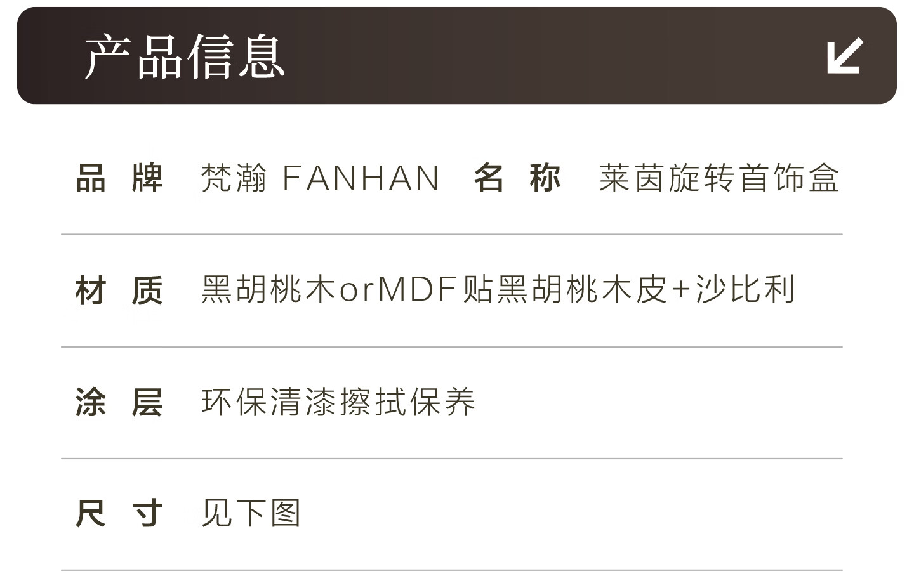Select the 尺寸 field label
914x588 pixels.
click(x=119, y=513)
